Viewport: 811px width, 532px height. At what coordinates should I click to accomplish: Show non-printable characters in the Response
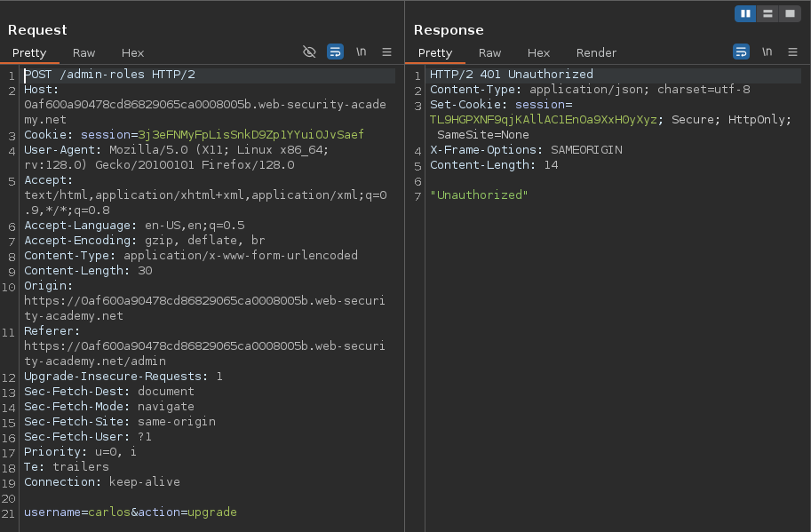coord(767,52)
